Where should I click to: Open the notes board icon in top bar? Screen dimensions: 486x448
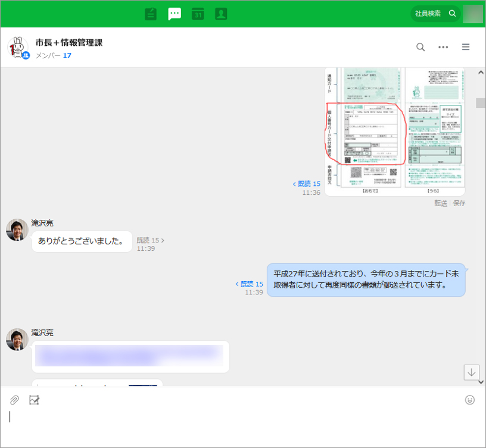151,14
